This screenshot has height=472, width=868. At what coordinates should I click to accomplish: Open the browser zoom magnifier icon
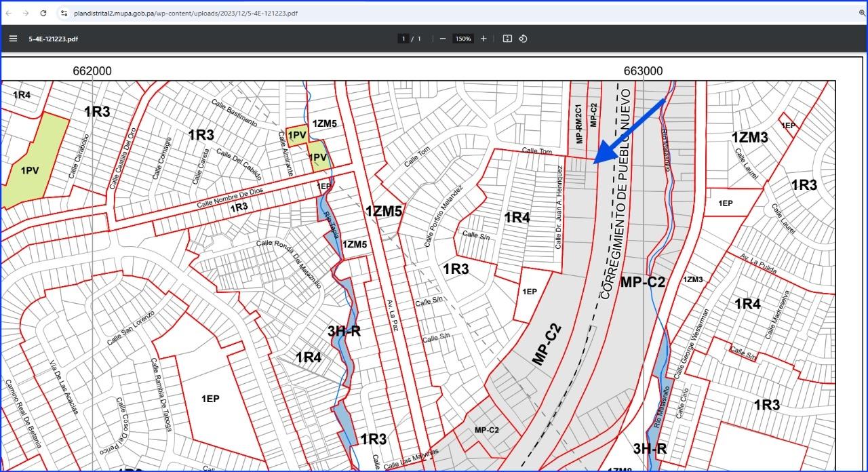(862, 13)
